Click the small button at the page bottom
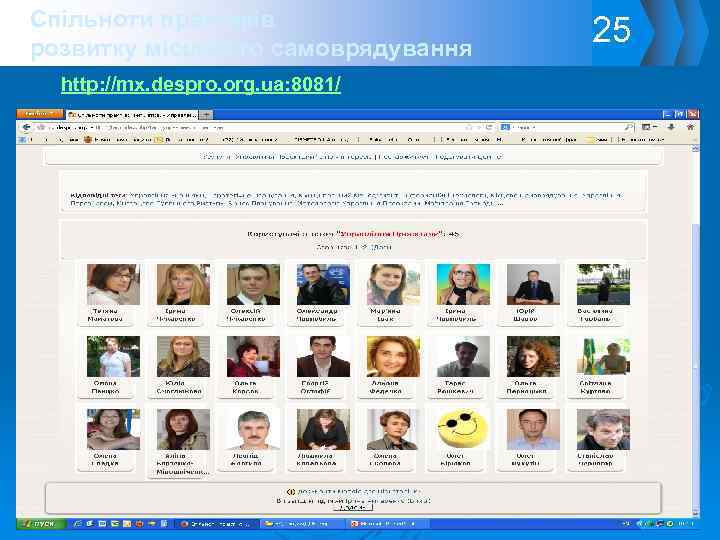Image resolution: width=720 pixels, height=540 pixels. (353, 507)
